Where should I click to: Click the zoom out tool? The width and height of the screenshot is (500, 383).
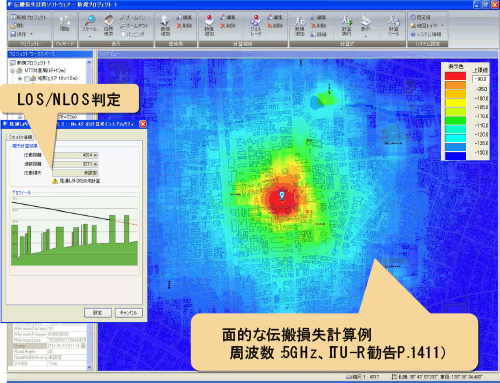134,26
